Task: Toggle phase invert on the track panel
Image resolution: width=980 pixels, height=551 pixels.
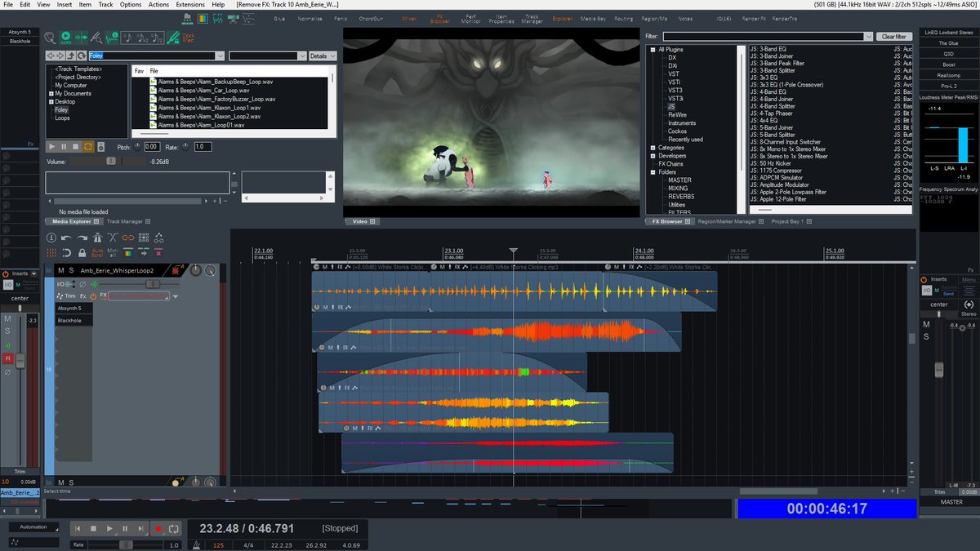Action: tap(82, 284)
